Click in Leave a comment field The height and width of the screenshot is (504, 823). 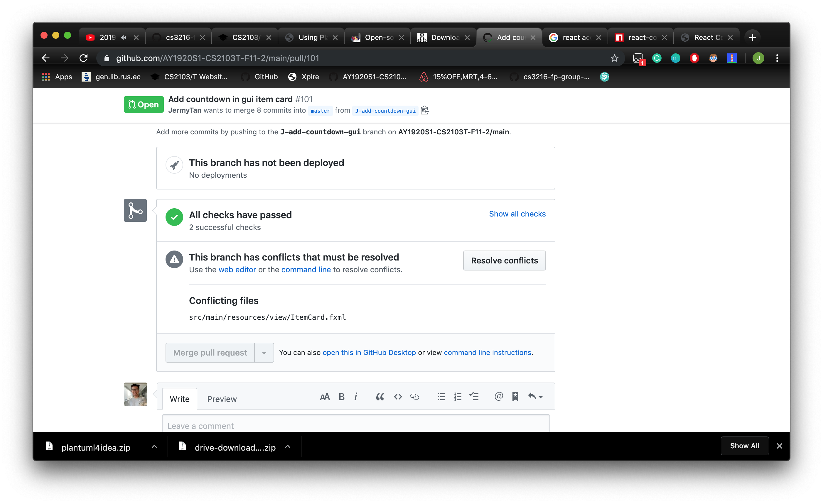pos(356,426)
